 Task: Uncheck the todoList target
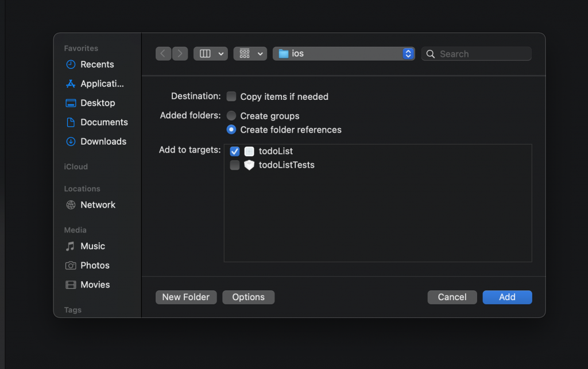click(234, 152)
